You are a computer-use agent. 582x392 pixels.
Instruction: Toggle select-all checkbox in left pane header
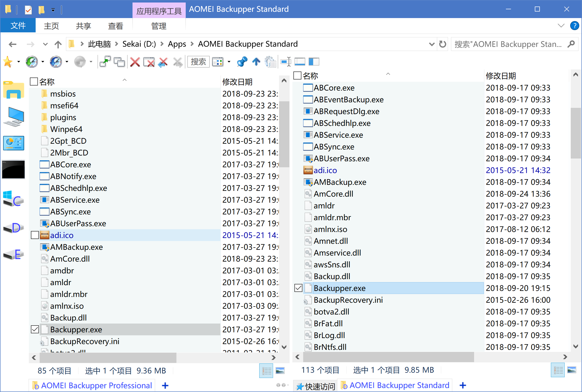click(34, 82)
